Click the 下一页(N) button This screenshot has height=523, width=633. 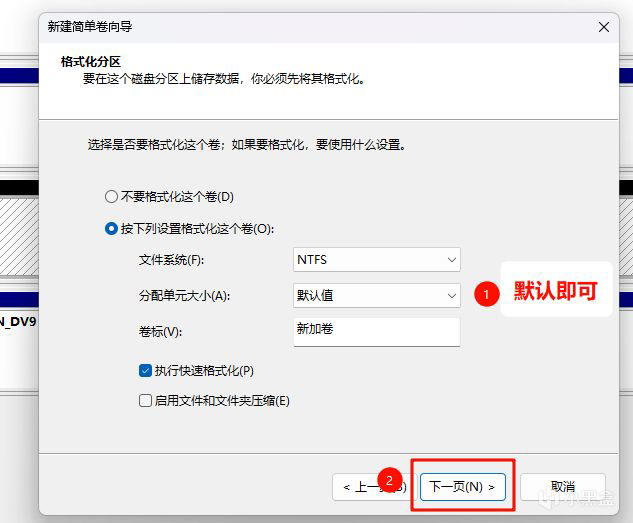coord(463,487)
